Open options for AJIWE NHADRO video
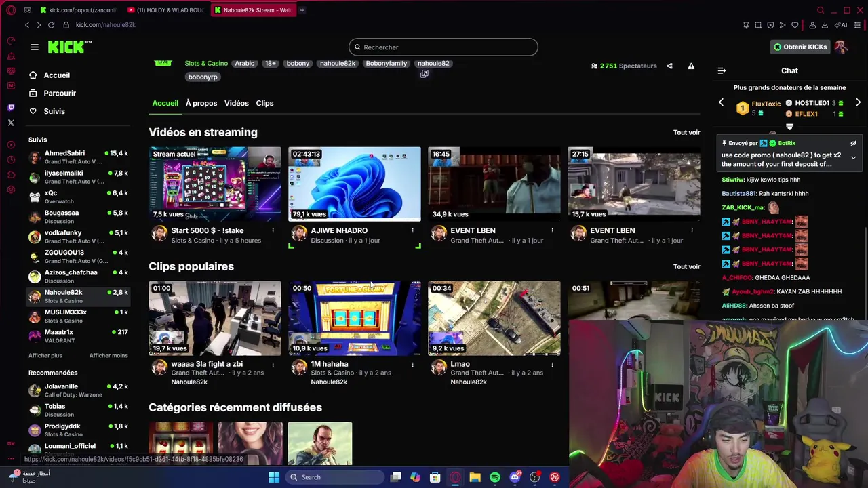This screenshot has width=868, height=488. click(412, 230)
